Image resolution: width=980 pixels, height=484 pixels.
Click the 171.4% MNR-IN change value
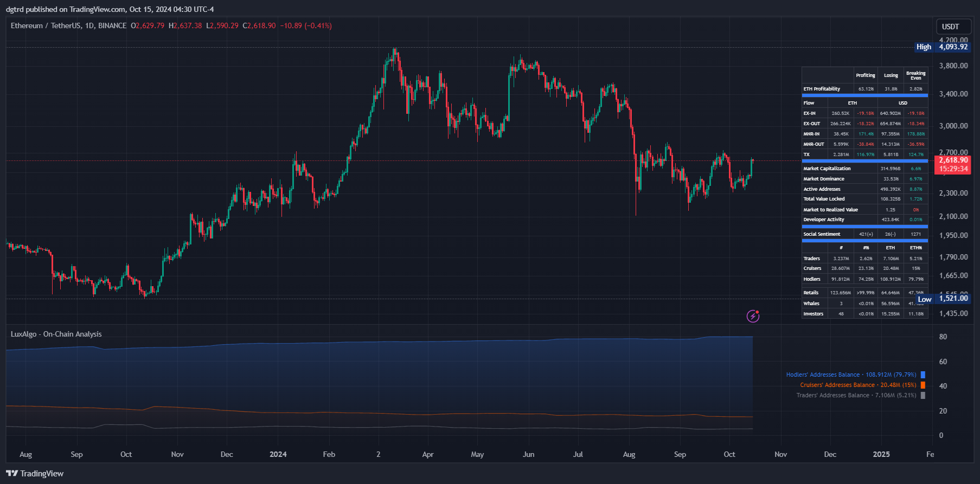pyautogui.click(x=866, y=134)
